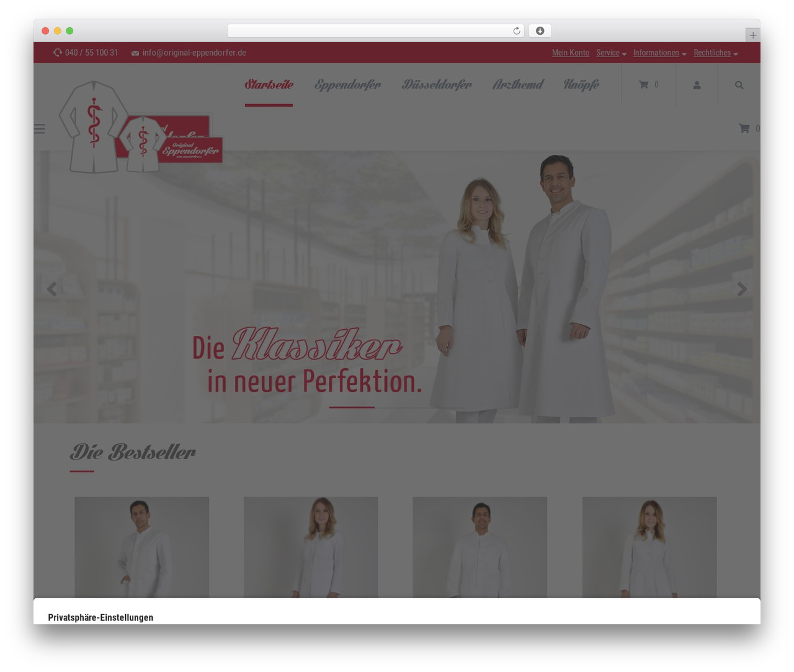This screenshot has width=794, height=672.
Task: Reload page using browser refresh icon
Action: [x=516, y=31]
